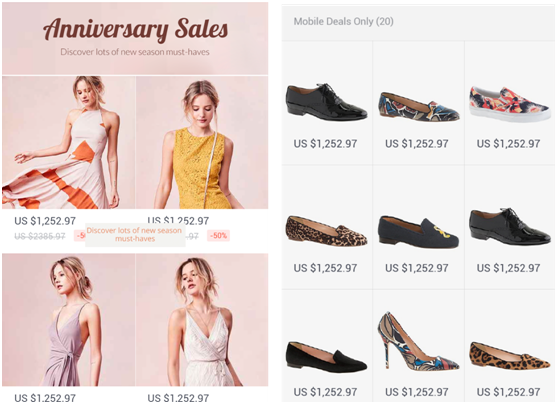Select the orange-patterned halter dress photo

(x=69, y=142)
